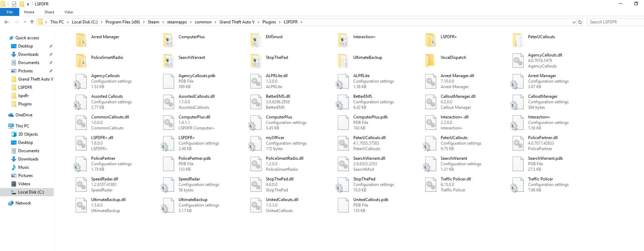644x251 pixels.
Task: Select the Arrest Manager folder icon
Action: coord(81,40)
